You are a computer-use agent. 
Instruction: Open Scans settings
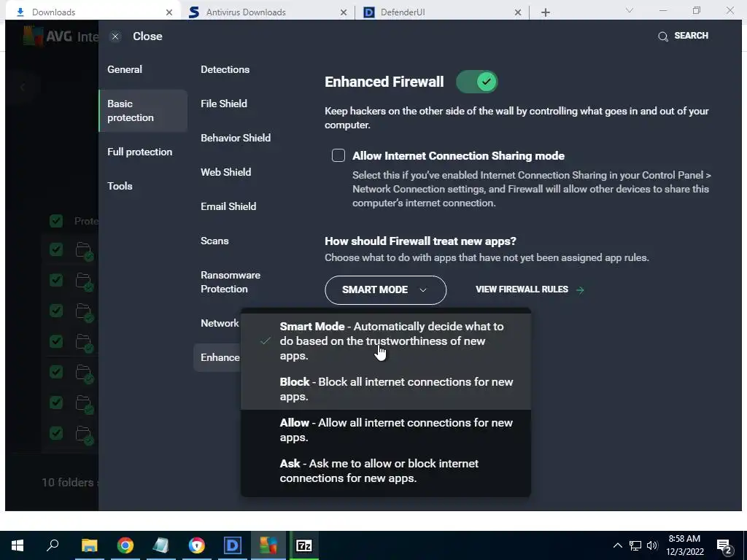pos(214,241)
